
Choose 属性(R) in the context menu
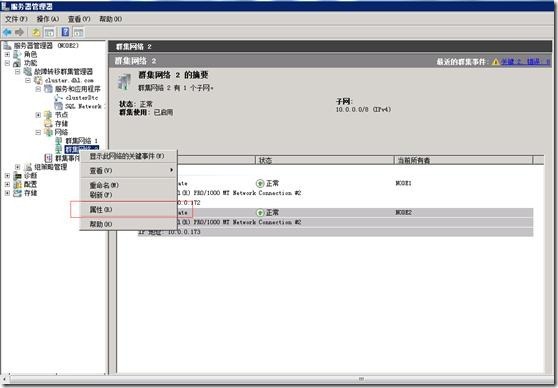tap(128, 210)
